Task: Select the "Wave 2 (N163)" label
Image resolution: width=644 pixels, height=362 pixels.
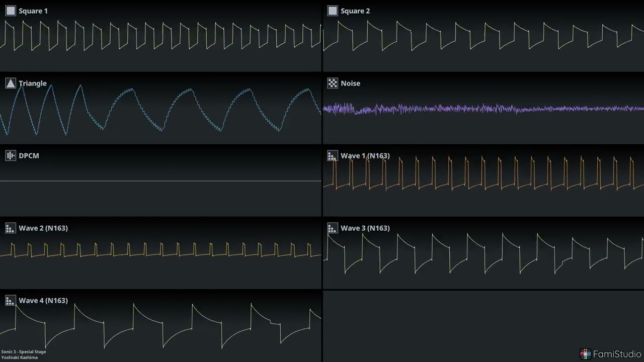Action: 43,228
